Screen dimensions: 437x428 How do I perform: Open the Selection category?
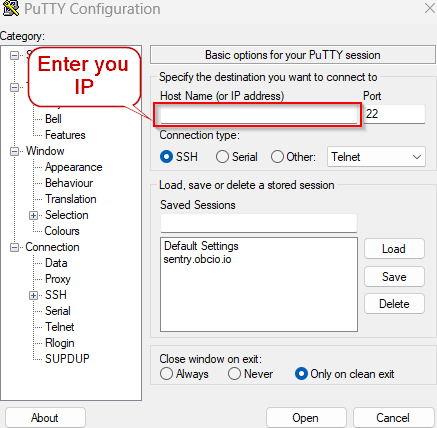67,215
